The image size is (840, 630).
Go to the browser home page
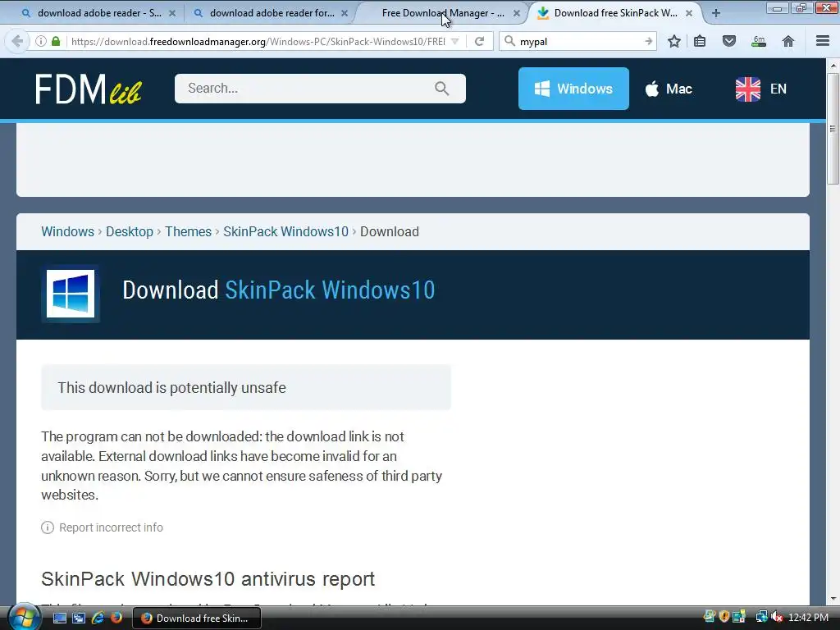788,41
